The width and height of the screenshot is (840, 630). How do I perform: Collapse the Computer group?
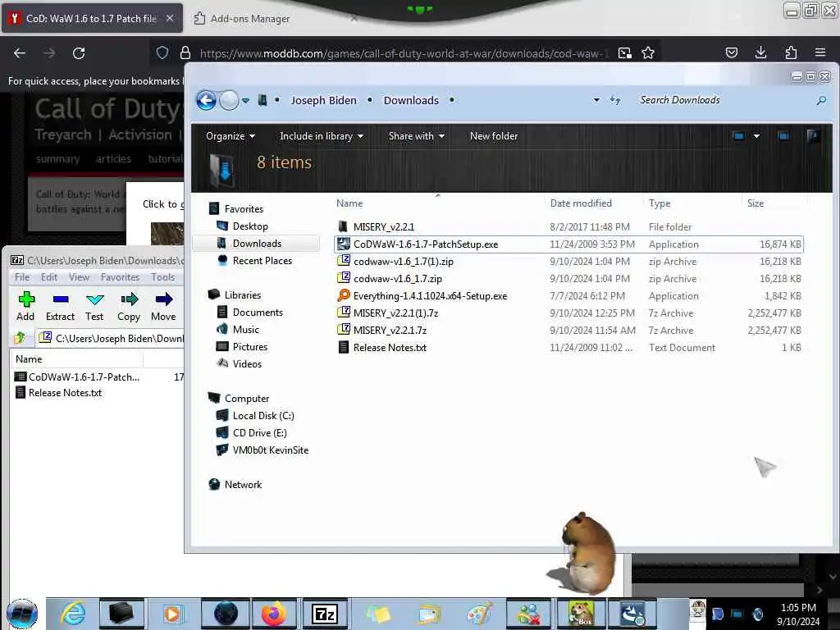tap(246, 399)
